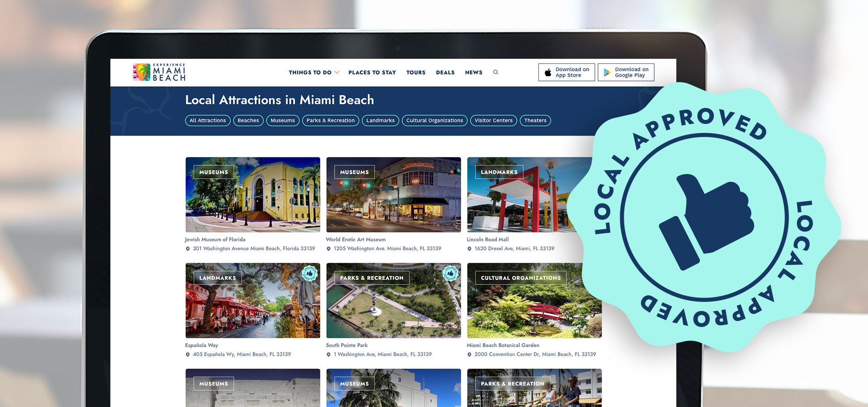Click address 1205 Washington Ave. Miami Beach
The width and height of the screenshot is (868, 407).
pos(387,249)
